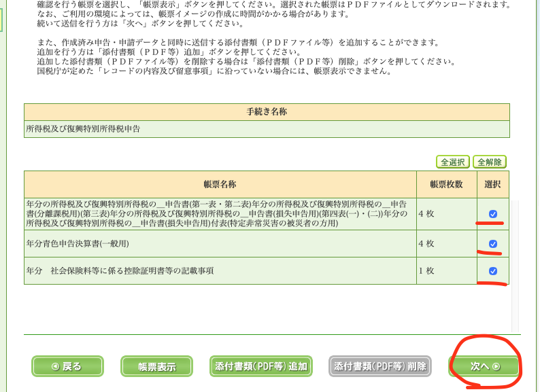Screen dimensions: 540x392
Task: Click the 戻る back button
Action: coord(67,366)
